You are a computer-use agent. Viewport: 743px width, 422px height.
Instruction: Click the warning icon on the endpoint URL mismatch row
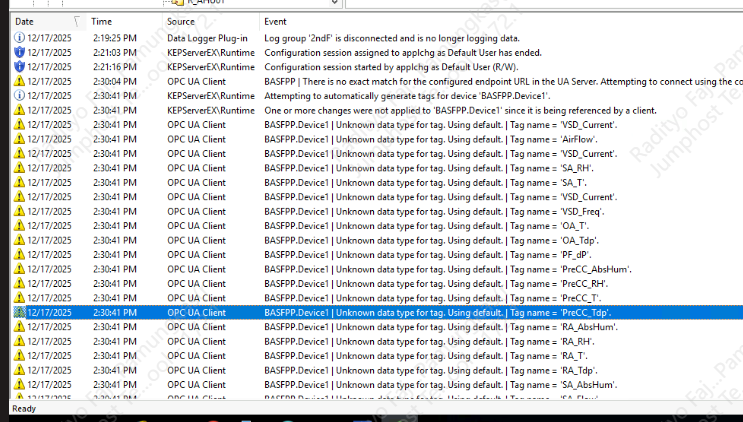(x=19, y=81)
